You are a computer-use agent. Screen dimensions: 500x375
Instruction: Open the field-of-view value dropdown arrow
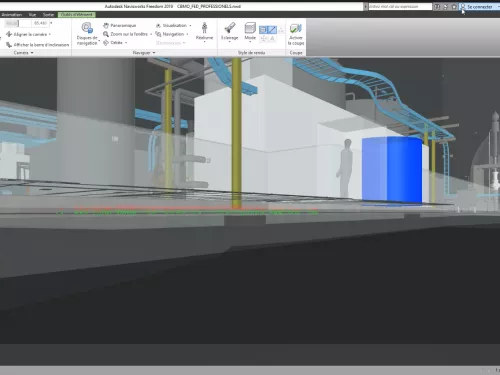[51, 23]
